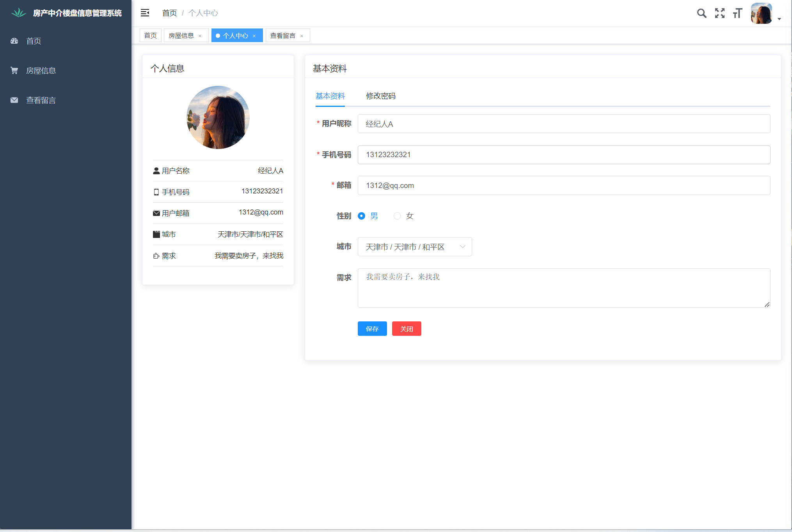792x532 pixels.
Task: Click 首页 breadcrumb link
Action: (170, 13)
